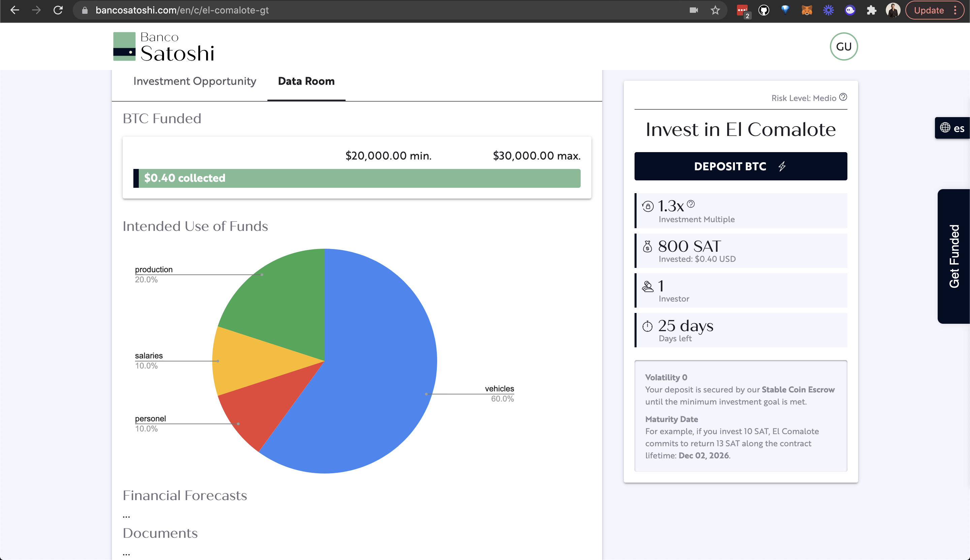Click the Deposit BTC button

click(x=740, y=166)
